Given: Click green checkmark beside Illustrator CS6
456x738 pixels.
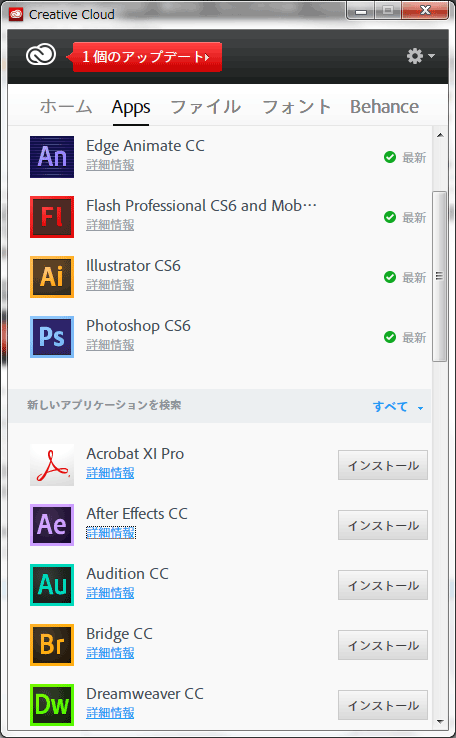Looking at the screenshot, I should (390, 277).
